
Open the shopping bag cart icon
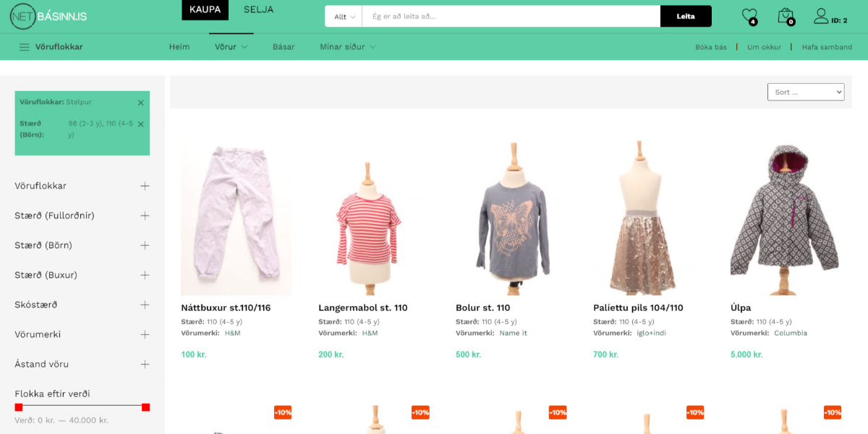tap(785, 16)
